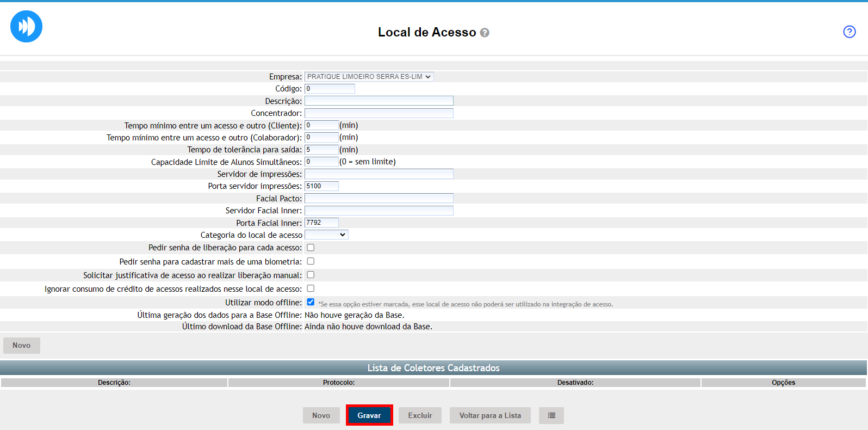
Task: Click the Descrição input field
Action: (379, 101)
